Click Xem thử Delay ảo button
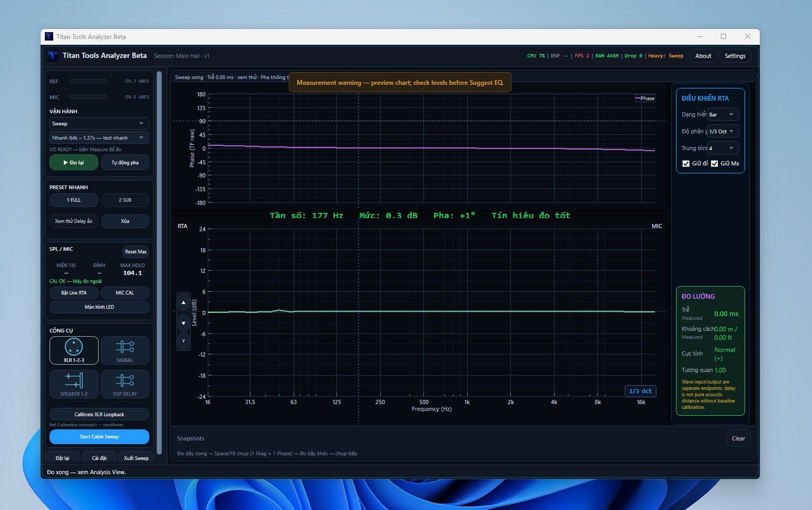 [x=74, y=221]
